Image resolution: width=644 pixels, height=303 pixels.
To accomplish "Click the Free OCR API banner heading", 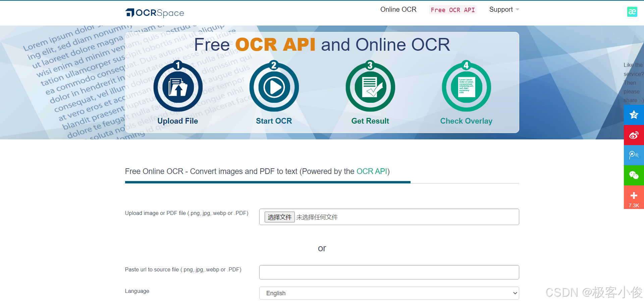I will pos(322,45).
